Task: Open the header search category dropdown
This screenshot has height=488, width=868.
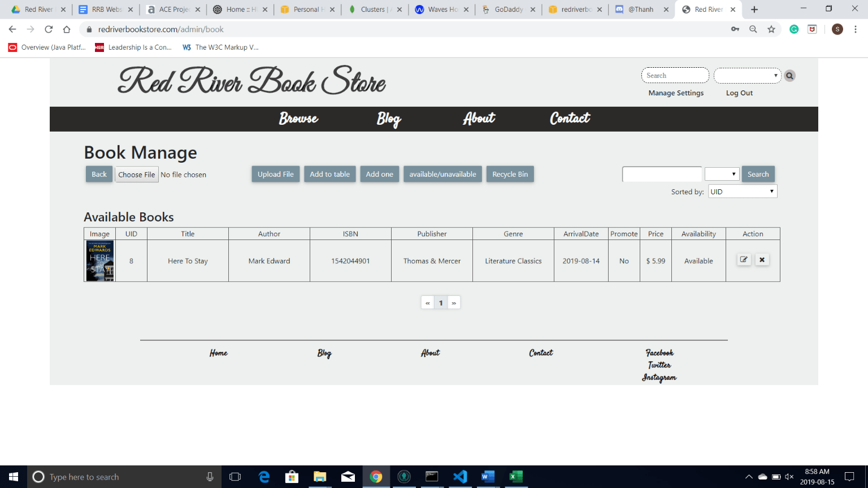Action: pyautogui.click(x=747, y=76)
